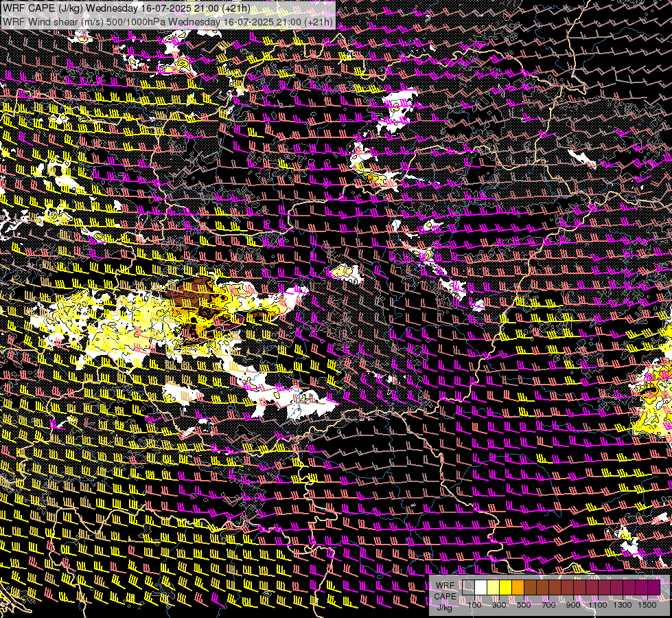Click the legend value 300
This screenshot has height=618, width=672.
point(499,605)
